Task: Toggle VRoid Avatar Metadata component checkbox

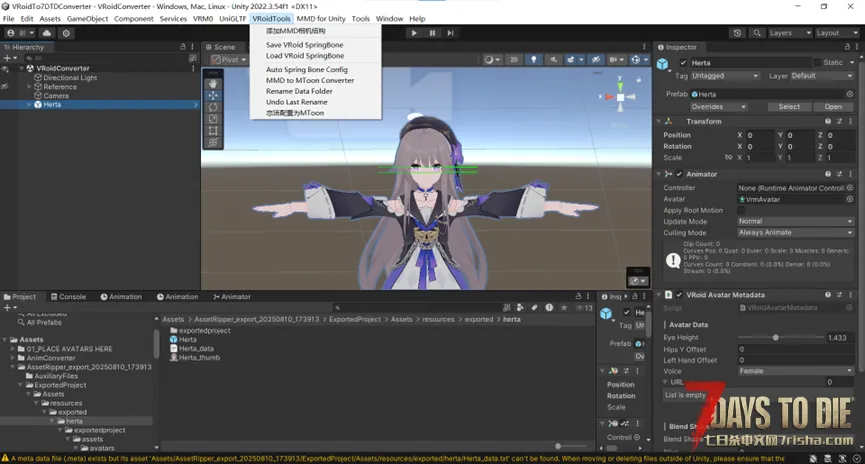Action: (x=679, y=295)
